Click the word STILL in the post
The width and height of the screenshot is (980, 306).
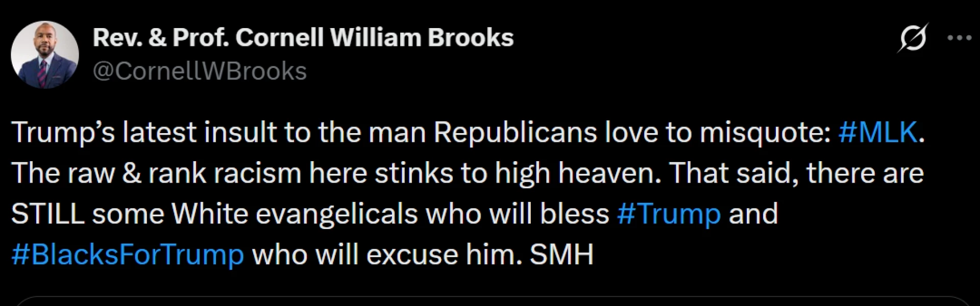(x=48, y=214)
